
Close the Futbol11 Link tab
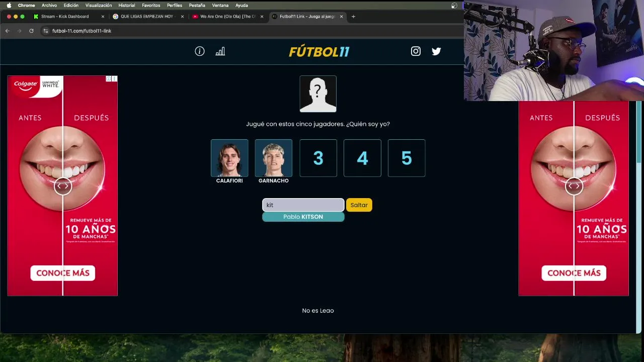[x=341, y=17]
